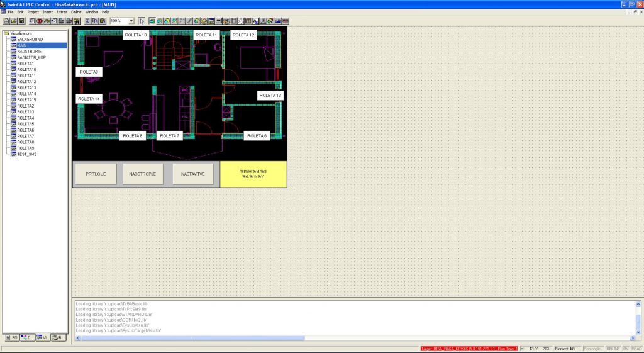Open the Extras menu
This screenshot has width=644, height=353.
(62, 12)
